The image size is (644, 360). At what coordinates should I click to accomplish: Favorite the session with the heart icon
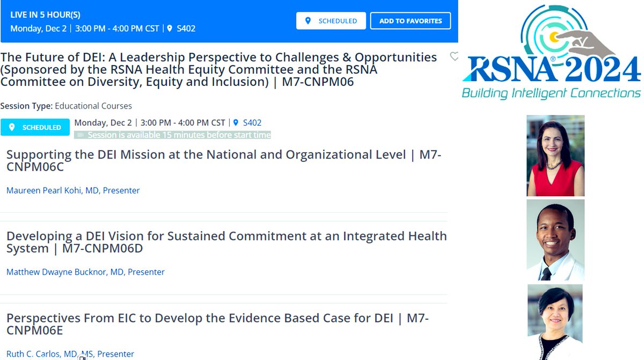coord(454,56)
